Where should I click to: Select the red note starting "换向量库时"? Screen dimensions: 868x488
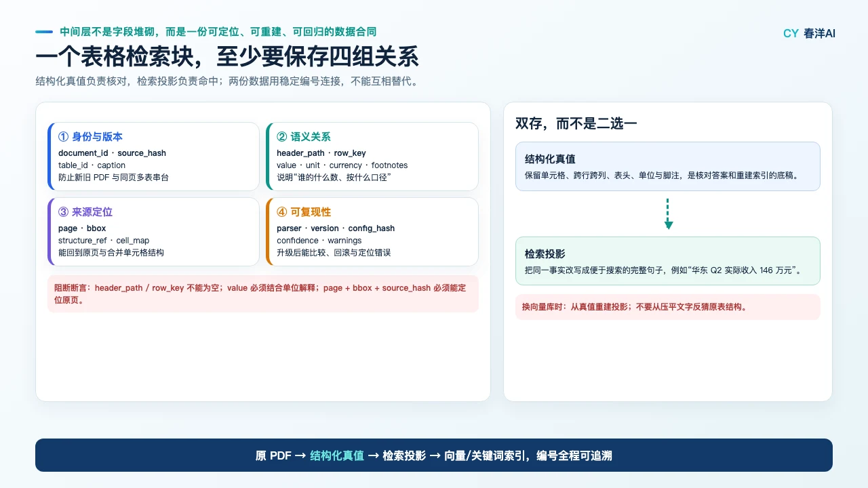(x=668, y=307)
